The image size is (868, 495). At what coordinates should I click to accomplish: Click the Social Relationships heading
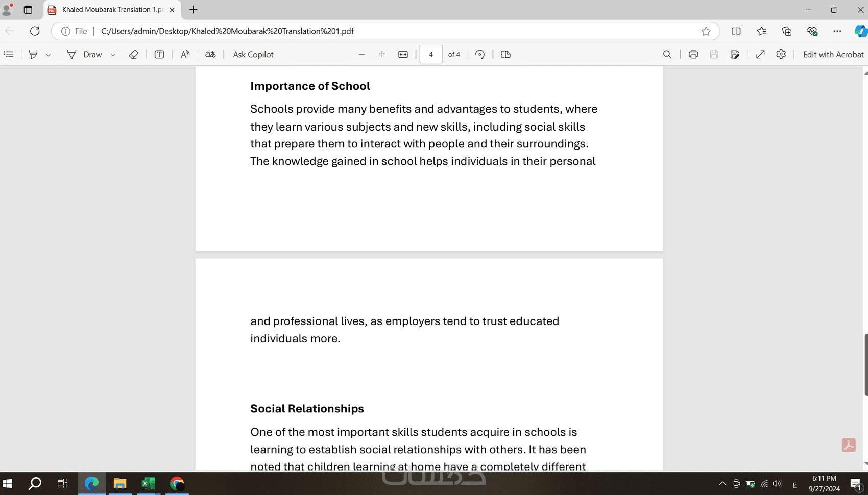(307, 408)
